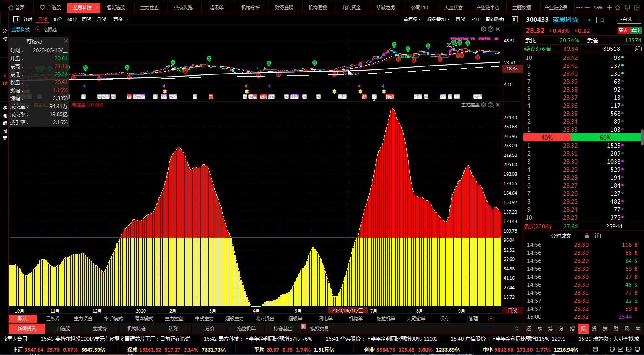Click the green 卖出 sell button
The image size is (644, 355).
coord(636,30)
